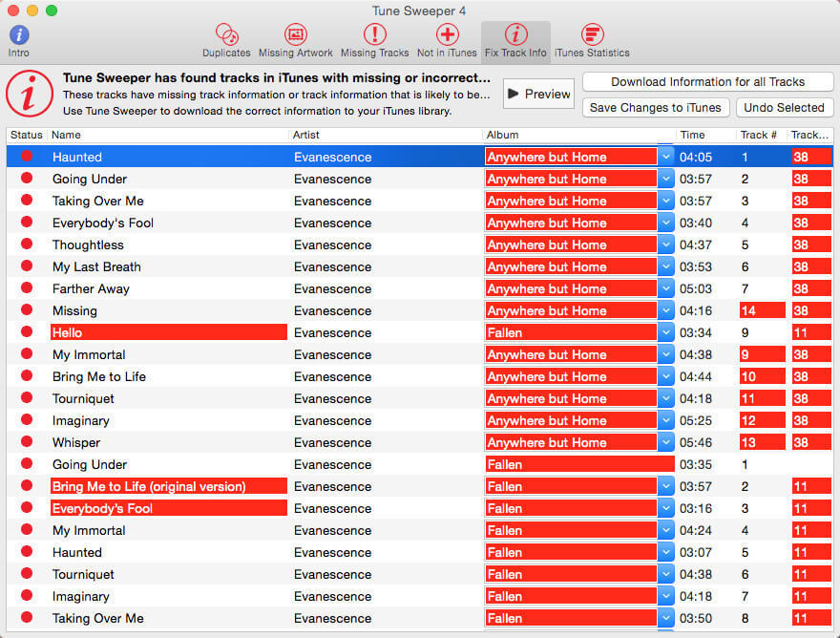
Task: Click the red status dot for Missing
Action: [27, 309]
